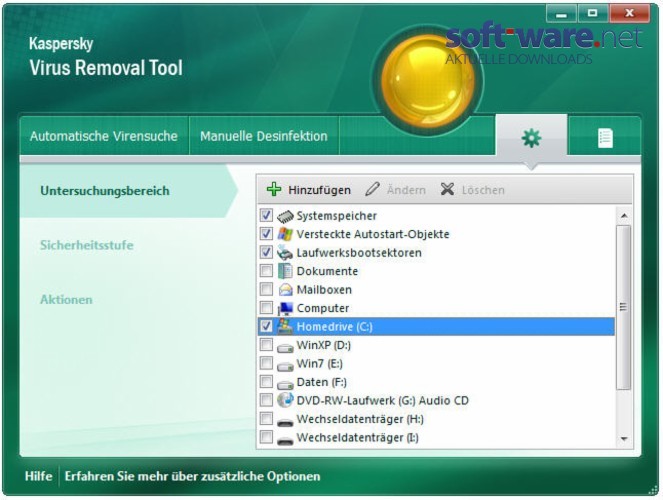Viewport: 663px width, 500px height.
Task: Select the 'Versteckte Autostart-Objekte' row text
Action: click(x=373, y=234)
